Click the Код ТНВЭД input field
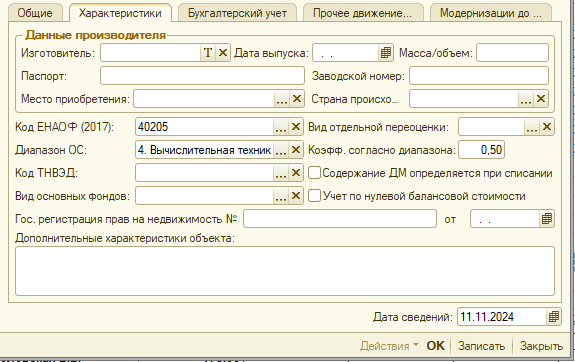Viewport: 575px width, 362px height. 204,173
